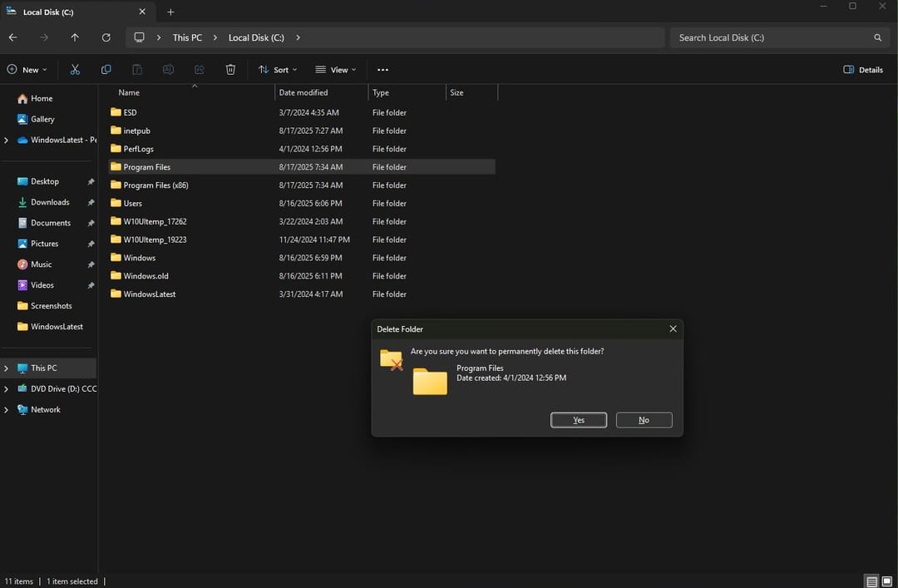Go up one folder level with Up arrow
The height and width of the screenshot is (588, 898).
pyautogui.click(x=75, y=37)
